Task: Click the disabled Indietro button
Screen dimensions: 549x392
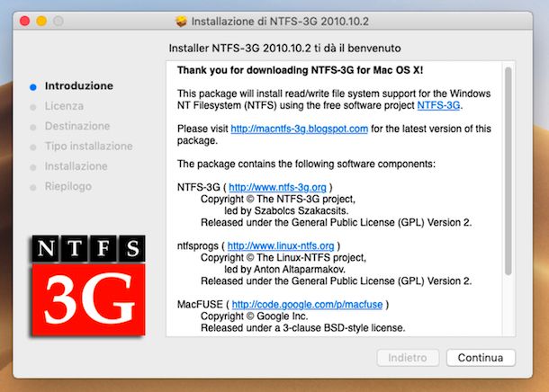Action: pyautogui.click(x=408, y=358)
